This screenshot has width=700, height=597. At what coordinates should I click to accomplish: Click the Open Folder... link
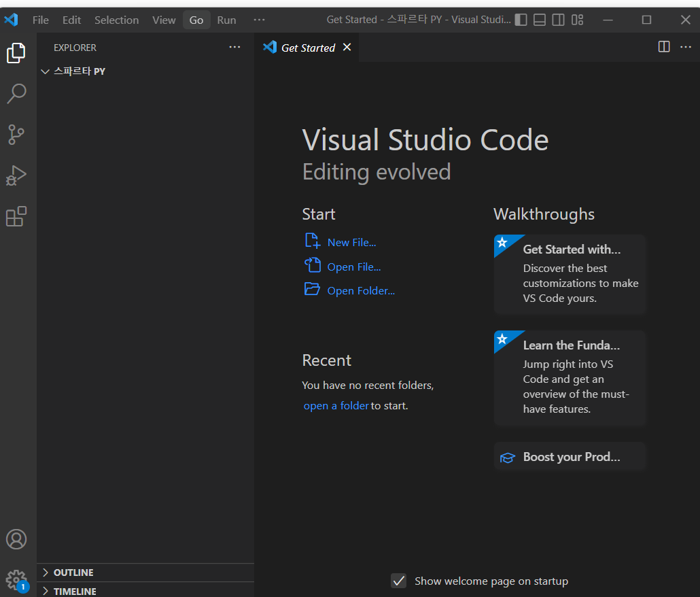pos(361,291)
